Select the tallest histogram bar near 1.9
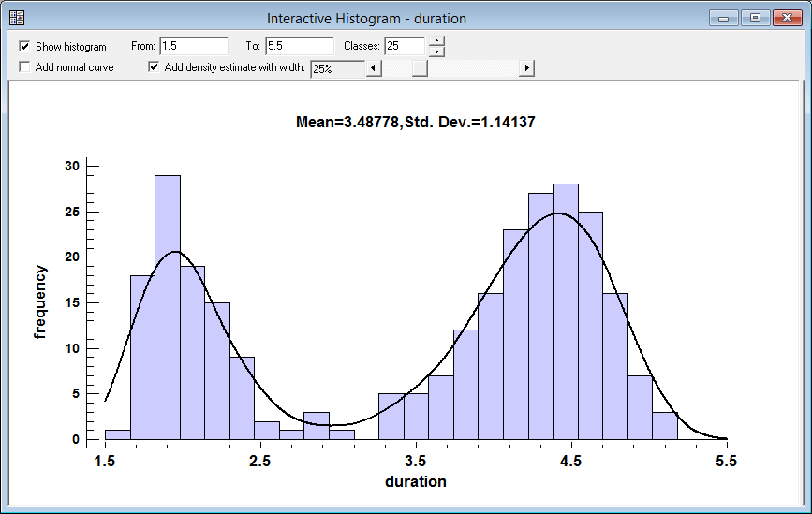Viewport: 812px width, 514px height. [168, 307]
